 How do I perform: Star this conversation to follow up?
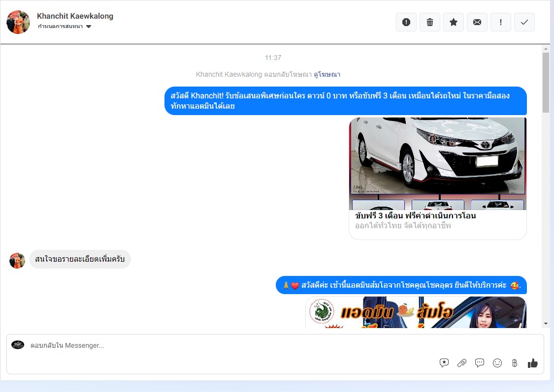[454, 22]
